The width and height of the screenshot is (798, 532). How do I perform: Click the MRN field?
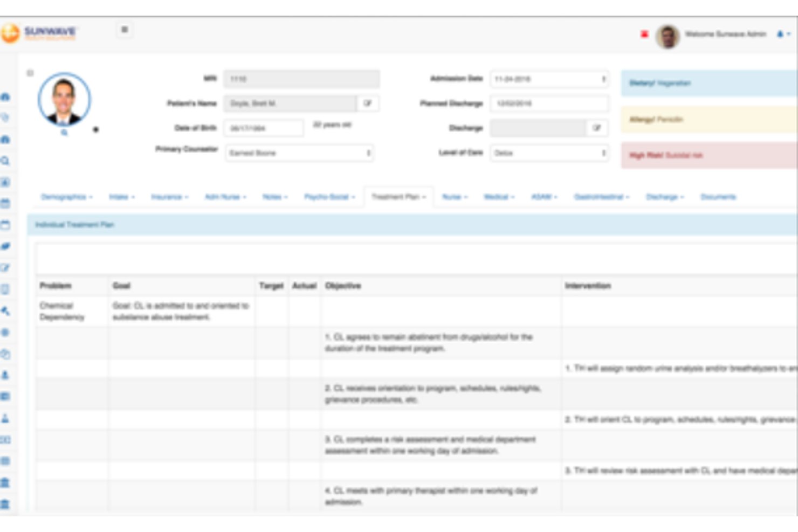pyautogui.click(x=301, y=79)
